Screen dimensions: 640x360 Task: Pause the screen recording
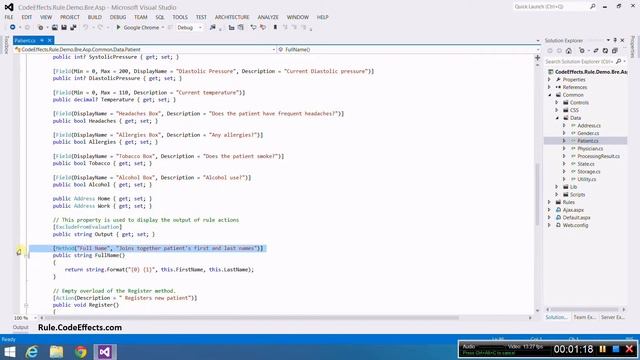tap(603, 349)
